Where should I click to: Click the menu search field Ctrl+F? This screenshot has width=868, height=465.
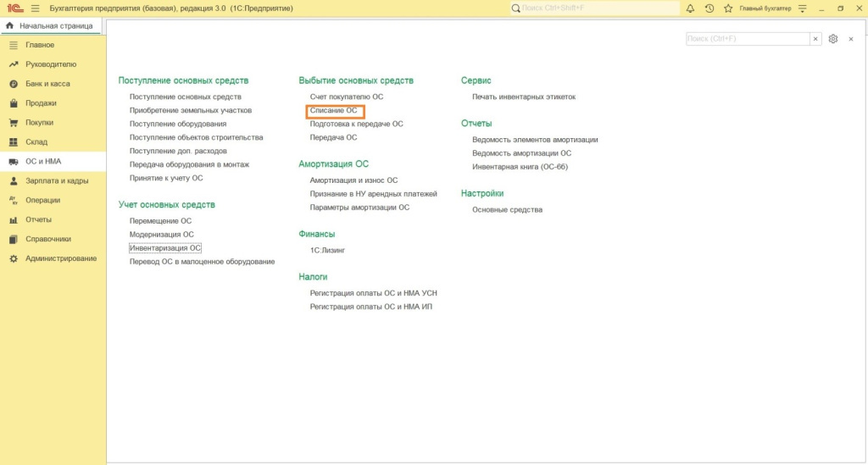coord(746,39)
